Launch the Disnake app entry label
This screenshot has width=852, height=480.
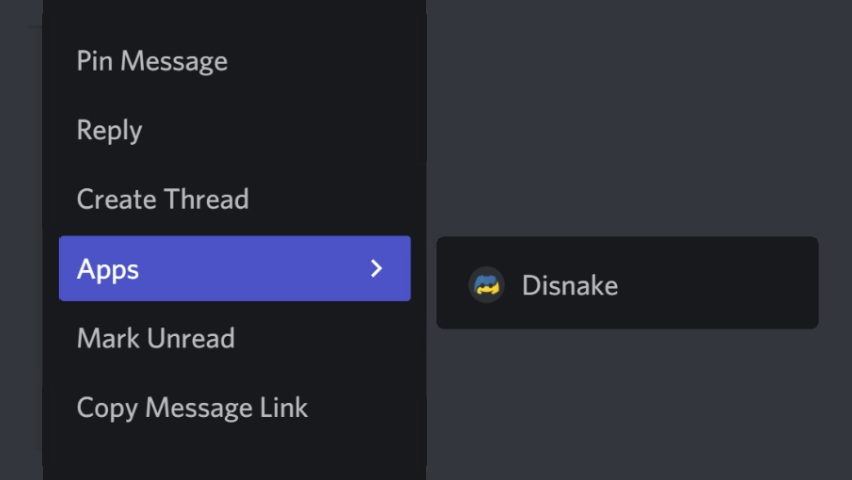pos(569,286)
